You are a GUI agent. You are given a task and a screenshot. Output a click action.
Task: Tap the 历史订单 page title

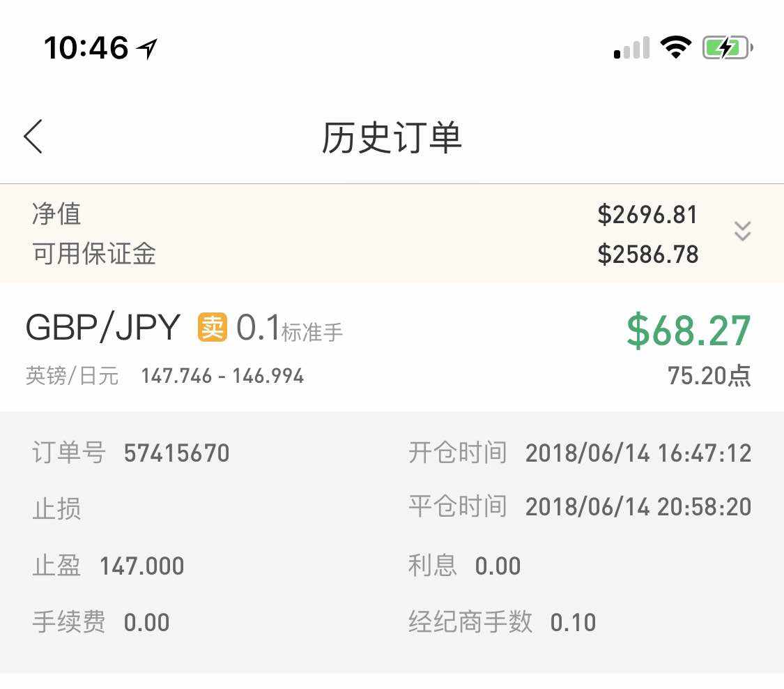coord(392,137)
